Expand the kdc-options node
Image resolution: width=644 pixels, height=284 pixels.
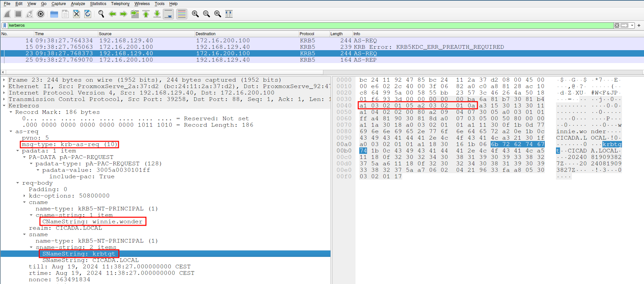click(x=24, y=196)
